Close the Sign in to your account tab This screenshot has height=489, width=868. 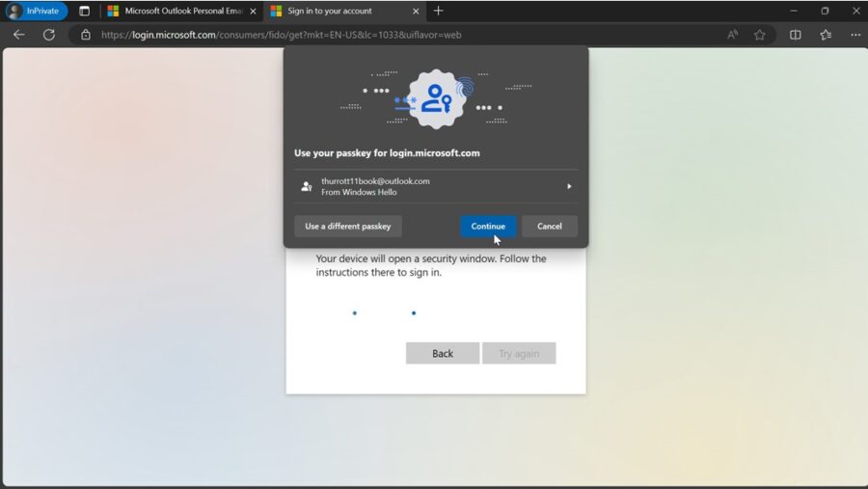pos(416,11)
